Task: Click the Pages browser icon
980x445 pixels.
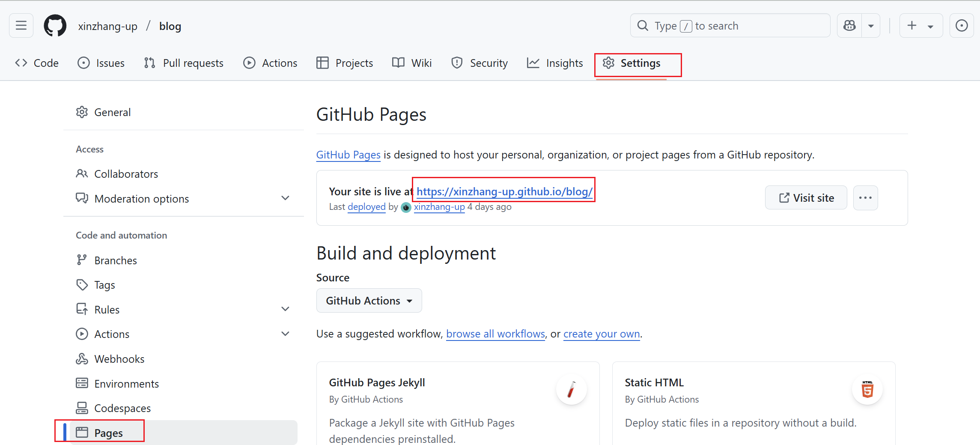Action: 82,433
